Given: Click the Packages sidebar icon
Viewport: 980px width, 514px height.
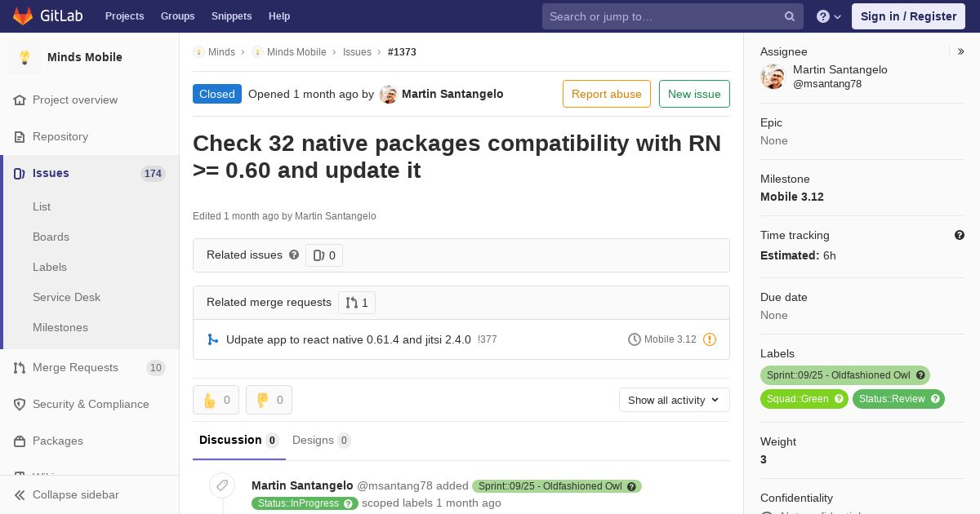Looking at the screenshot, I should (x=20, y=441).
